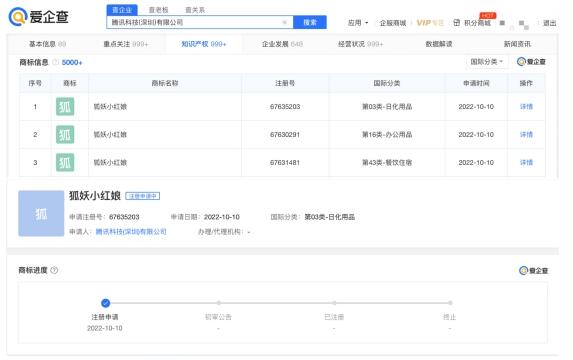Click the 商标名称 column header
The height and width of the screenshot is (360, 573).
[x=165, y=83]
